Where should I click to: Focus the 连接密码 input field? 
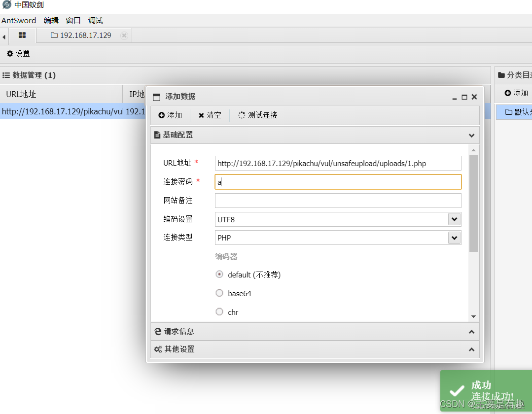[x=338, y=182]
